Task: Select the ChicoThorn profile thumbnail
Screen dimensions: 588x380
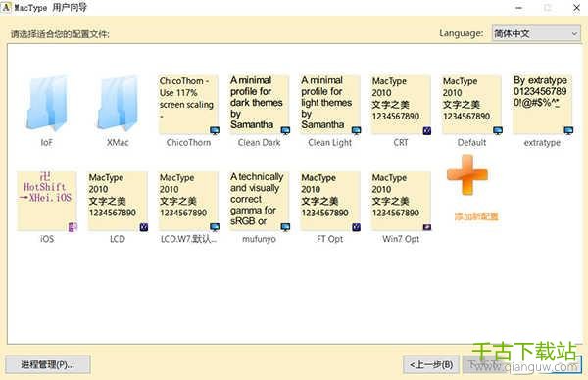Action: coord(188,105)
